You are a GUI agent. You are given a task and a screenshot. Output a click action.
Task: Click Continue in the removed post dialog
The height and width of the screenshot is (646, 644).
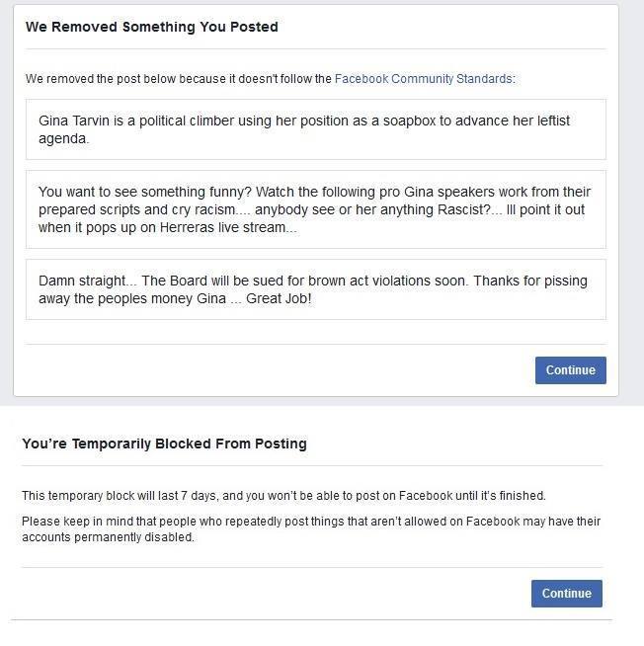[570, 370]
